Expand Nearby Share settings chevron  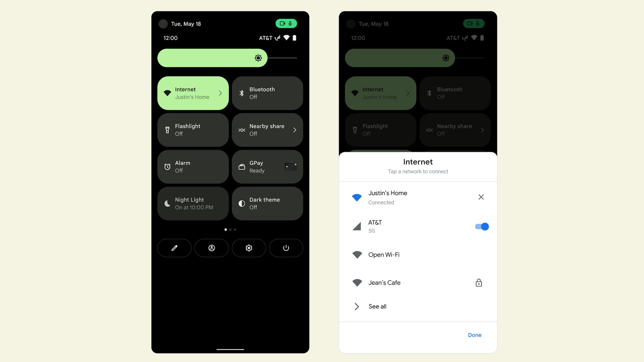click(296, 130)
